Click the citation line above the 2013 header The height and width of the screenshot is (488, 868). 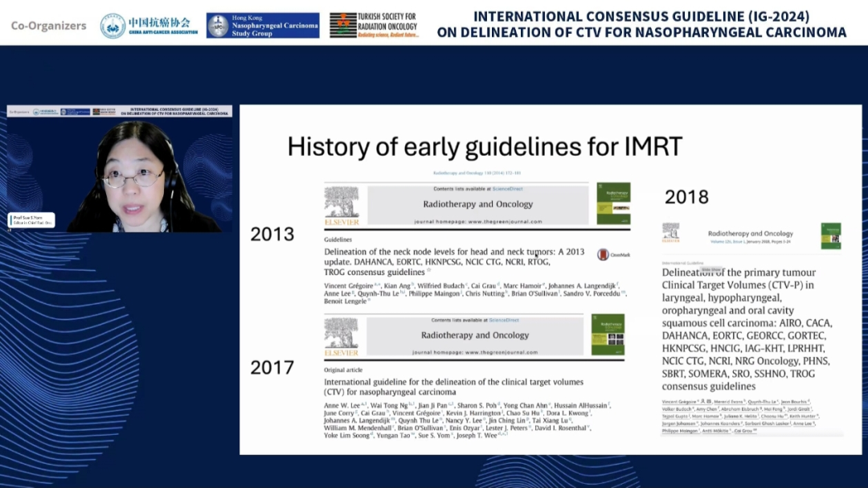click(x=477, y=173)
